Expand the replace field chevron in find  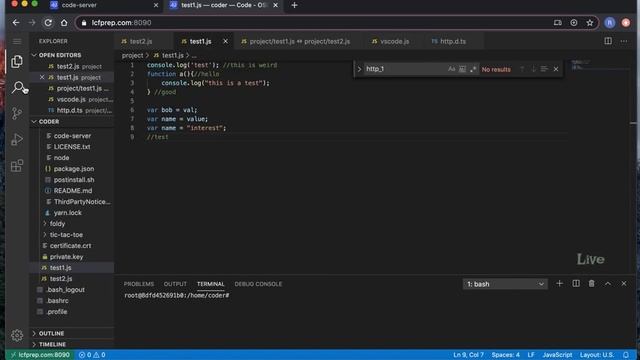(x=359, y=69)
